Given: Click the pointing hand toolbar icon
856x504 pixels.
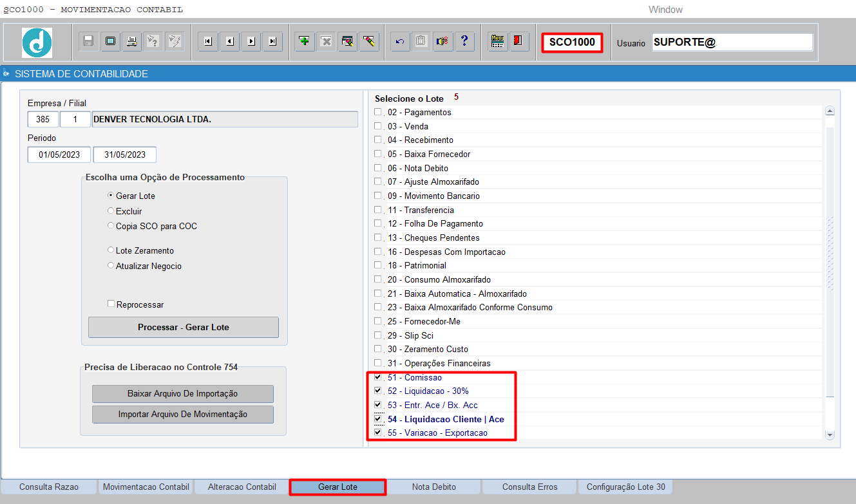Looking at the screenshot, I should click(x=442, y=41).
